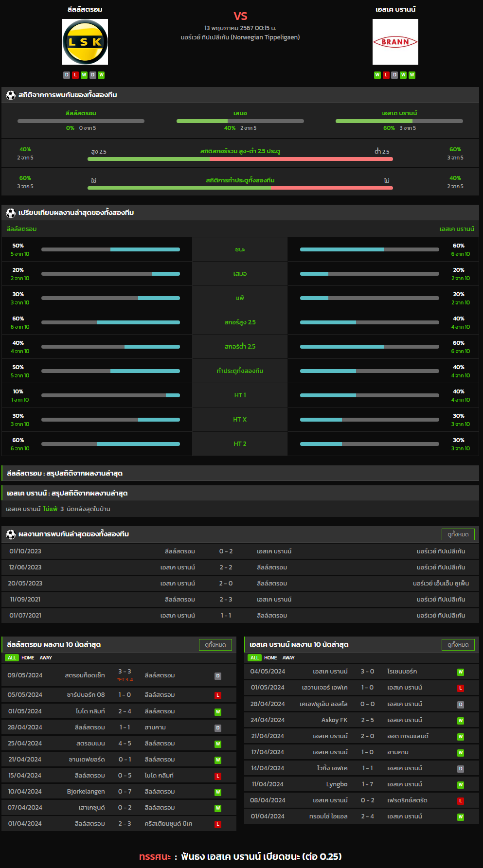Screen dimensions: 483x868
Task: Click Askoy FK team name in Brann results
Action: [x=334, y=720]
